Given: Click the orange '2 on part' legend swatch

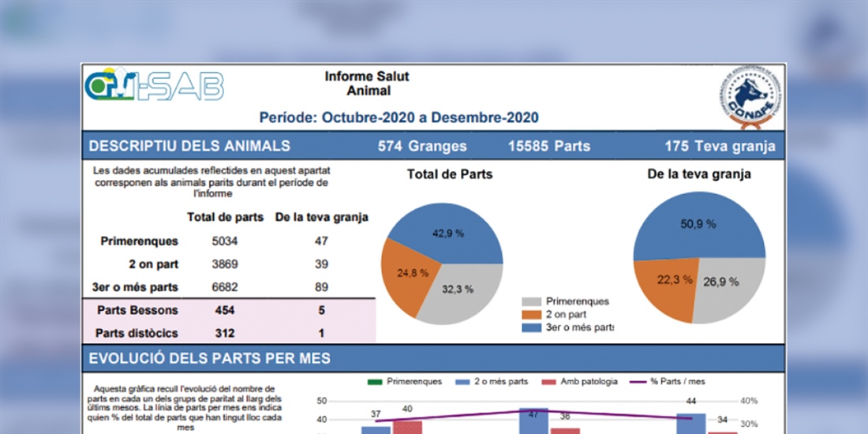Looking at the screenshot, I should [531, 315].
